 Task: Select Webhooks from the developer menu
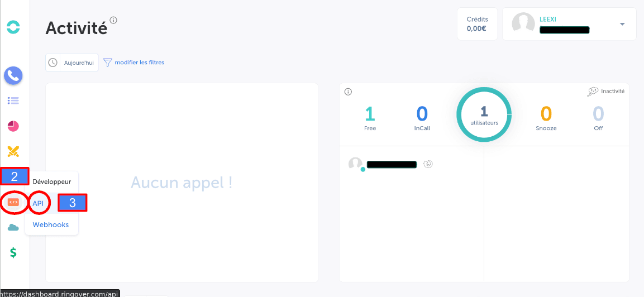(51, 224)
